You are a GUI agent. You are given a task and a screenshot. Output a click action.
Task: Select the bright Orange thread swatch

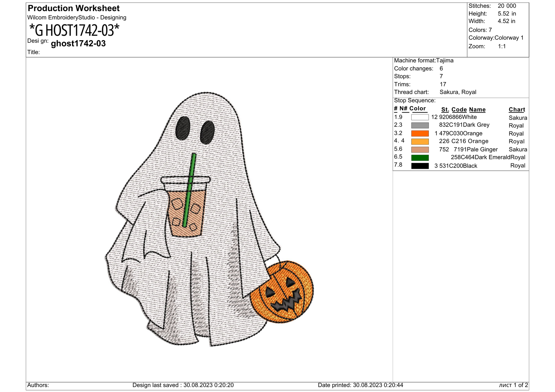(x=420, y=133)
